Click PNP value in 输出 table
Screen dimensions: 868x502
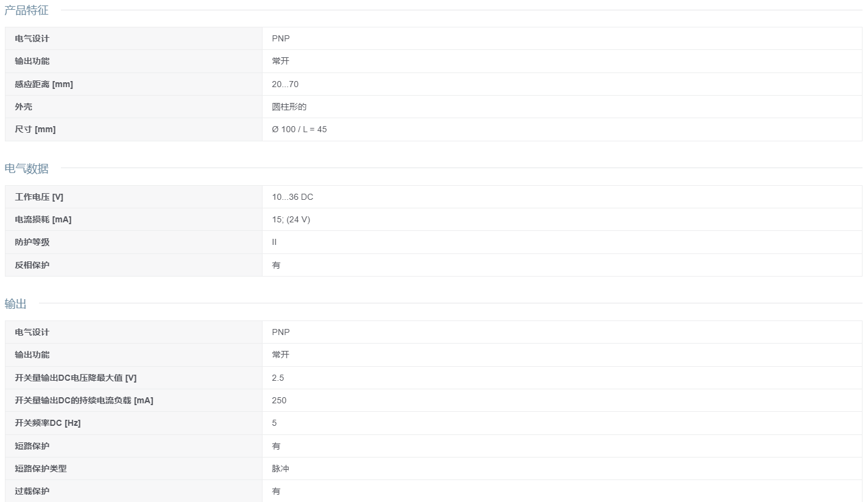coord(281,332)
